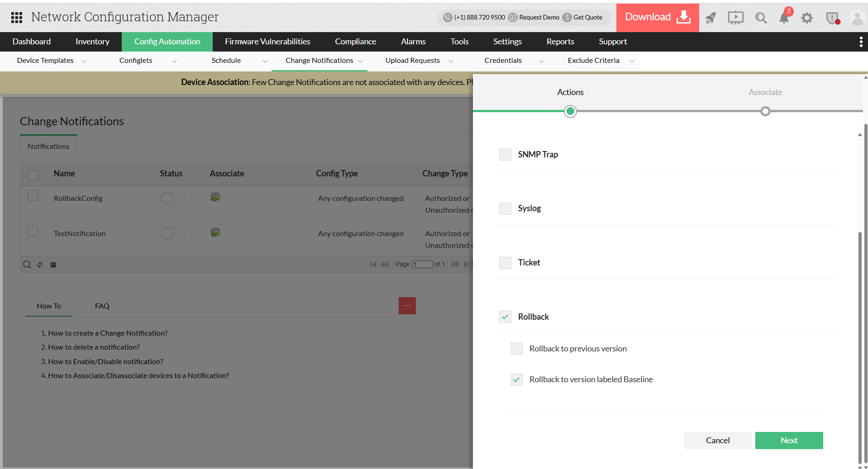This screenshot has height=469, width=868.
Task: Open How to delete a notification link
Action: (x=94, y=347)
